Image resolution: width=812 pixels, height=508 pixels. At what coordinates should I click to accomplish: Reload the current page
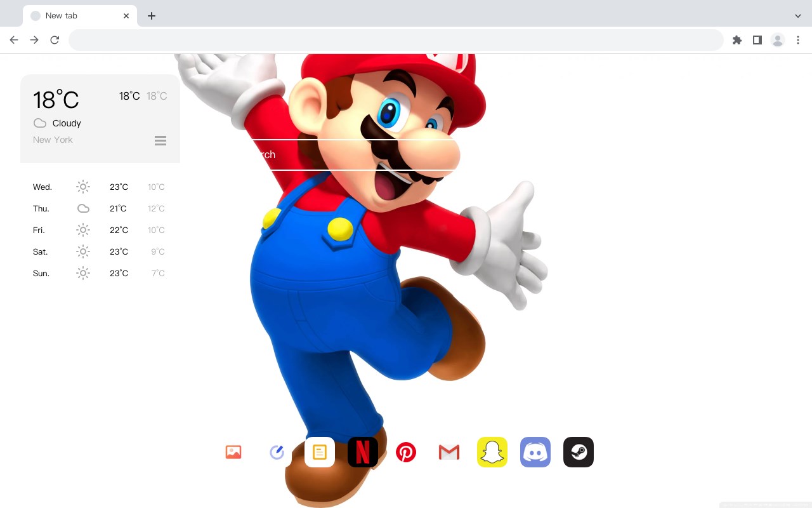[x=55, y=40]
